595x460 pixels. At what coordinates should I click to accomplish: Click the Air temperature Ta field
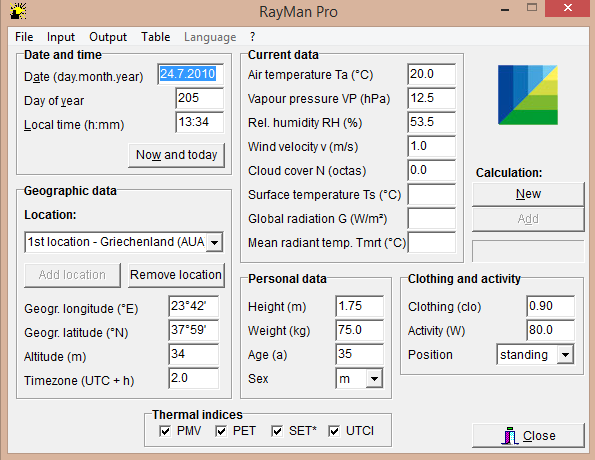431,74
